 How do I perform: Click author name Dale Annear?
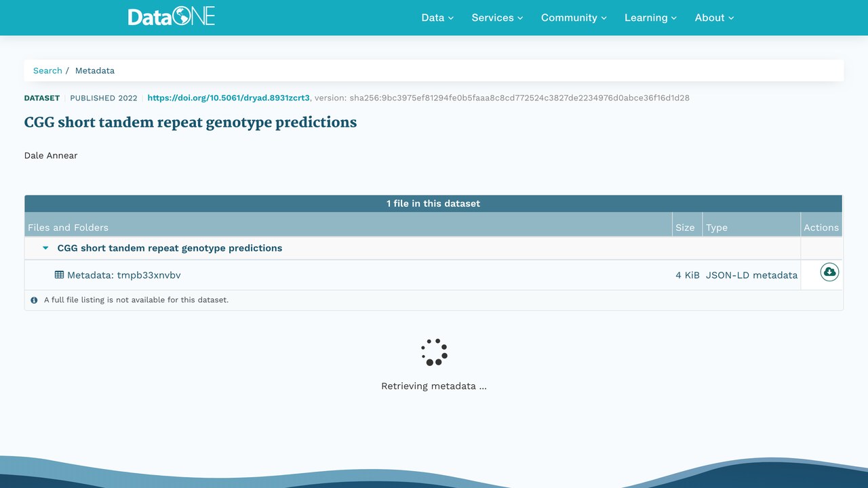pos(51,155)
